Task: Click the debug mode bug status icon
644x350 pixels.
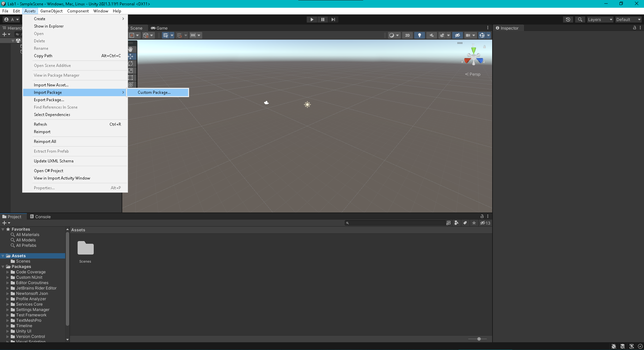Action: tap(614, 346)
